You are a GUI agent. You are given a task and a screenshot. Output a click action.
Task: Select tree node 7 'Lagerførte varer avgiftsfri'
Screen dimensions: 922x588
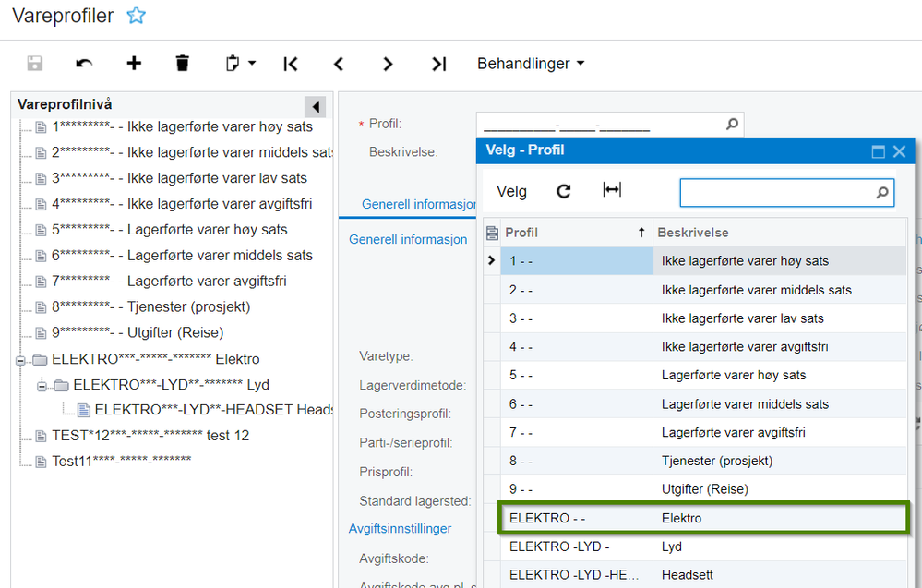point(169,281)
